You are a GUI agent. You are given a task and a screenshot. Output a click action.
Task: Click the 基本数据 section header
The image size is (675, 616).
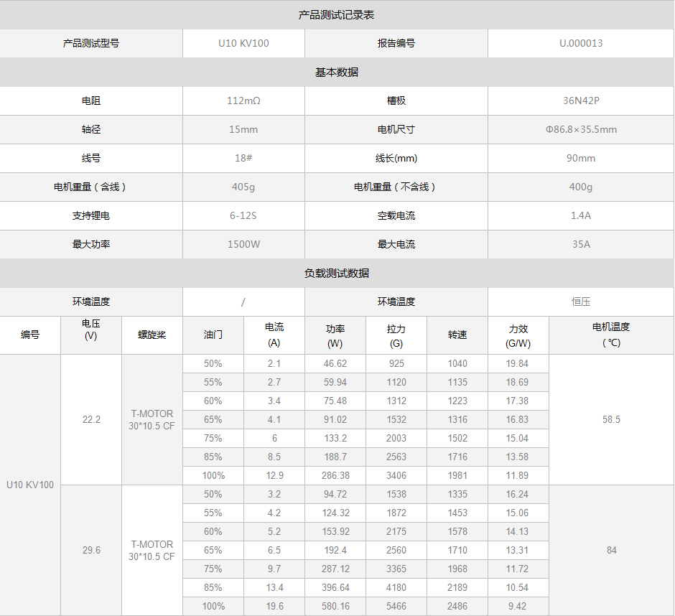click(x=336, y=73)
